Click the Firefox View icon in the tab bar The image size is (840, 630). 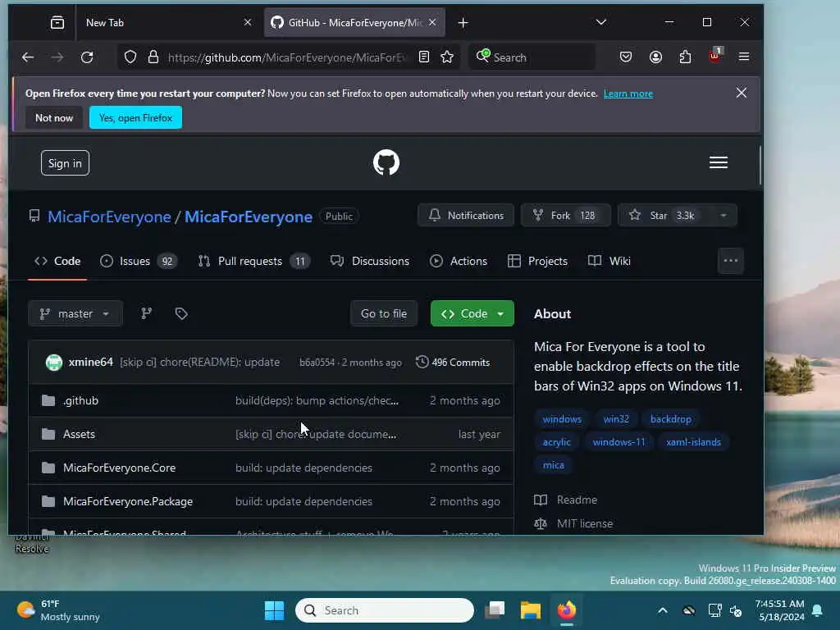coord(57,22)
